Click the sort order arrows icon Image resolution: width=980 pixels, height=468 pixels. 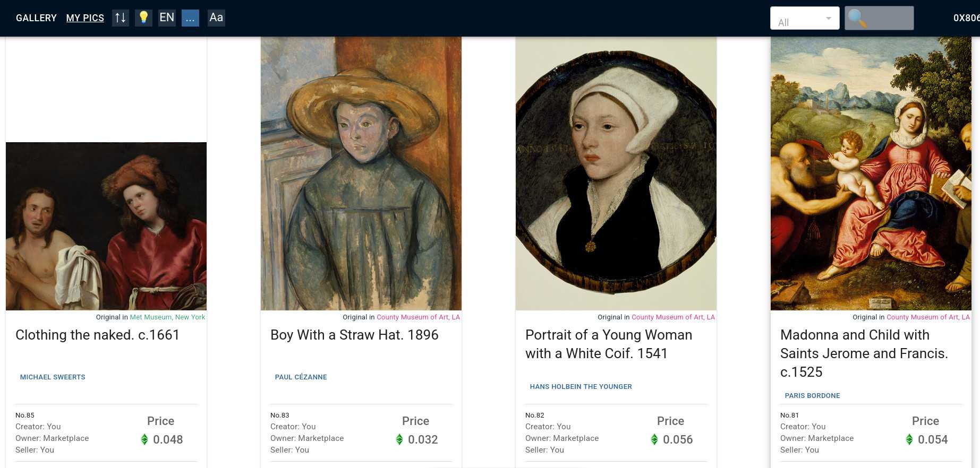[121, 18]
